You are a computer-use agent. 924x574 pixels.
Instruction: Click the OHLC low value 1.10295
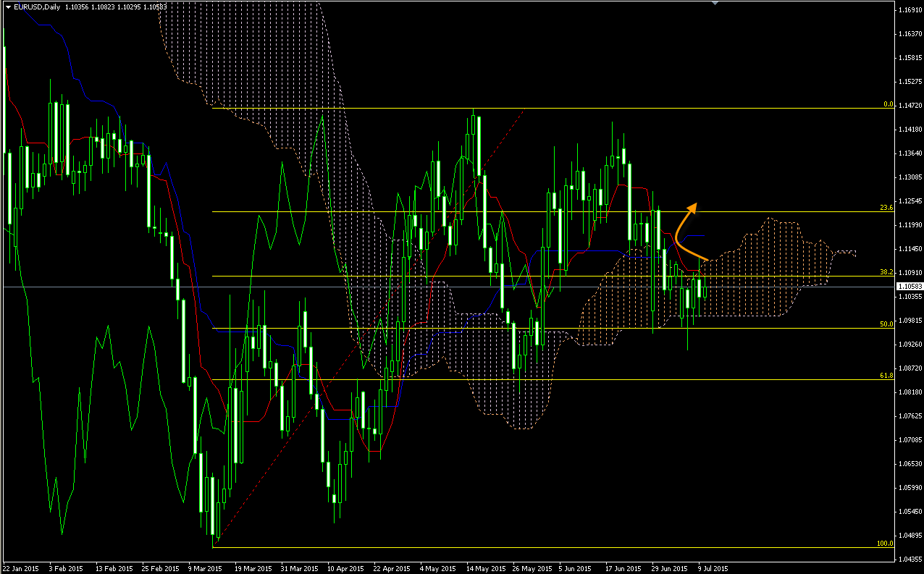point(128,7)
